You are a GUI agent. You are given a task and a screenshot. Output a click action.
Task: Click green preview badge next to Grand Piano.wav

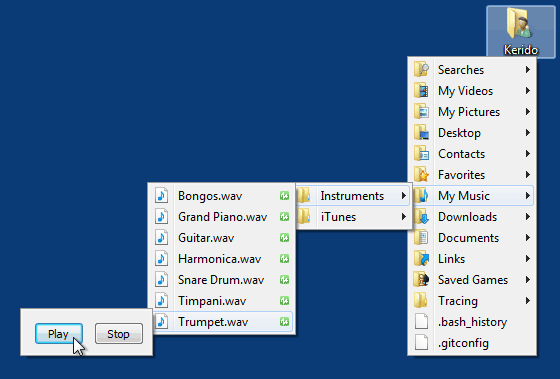284,217
